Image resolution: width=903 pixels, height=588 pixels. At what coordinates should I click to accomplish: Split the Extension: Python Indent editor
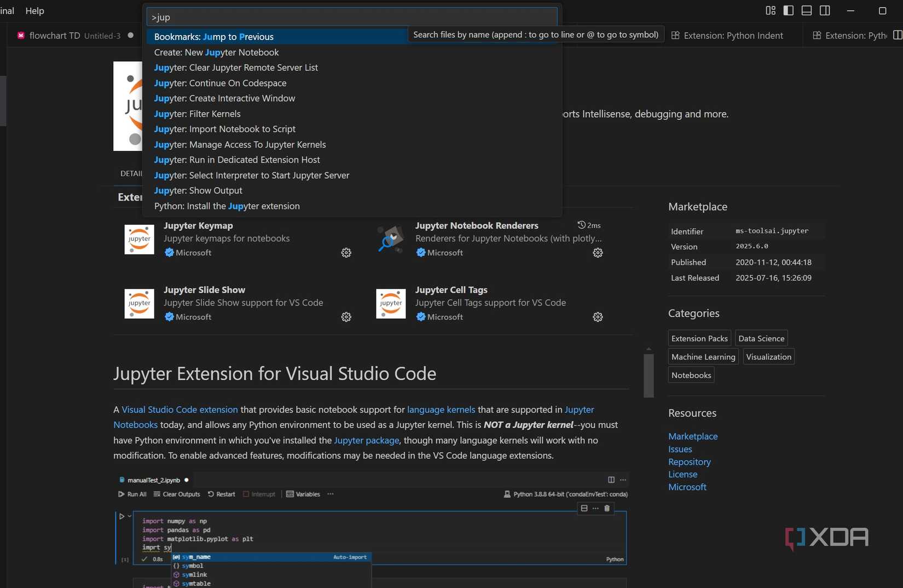pos(898,35)
